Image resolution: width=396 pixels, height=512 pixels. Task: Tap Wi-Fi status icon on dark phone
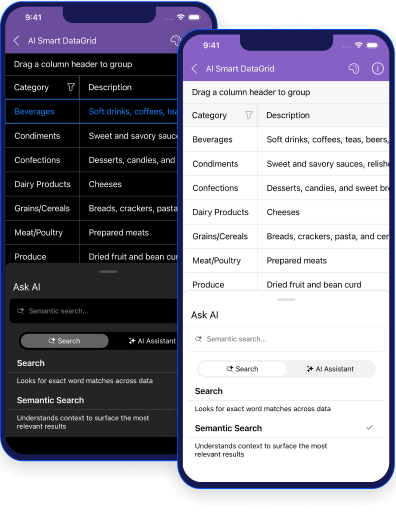click(181, 17)
